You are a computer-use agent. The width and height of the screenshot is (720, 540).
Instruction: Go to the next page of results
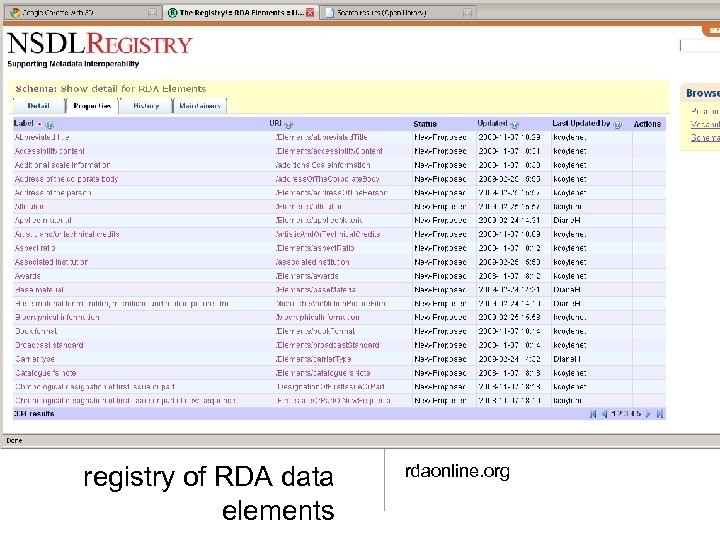click(648, 414)
